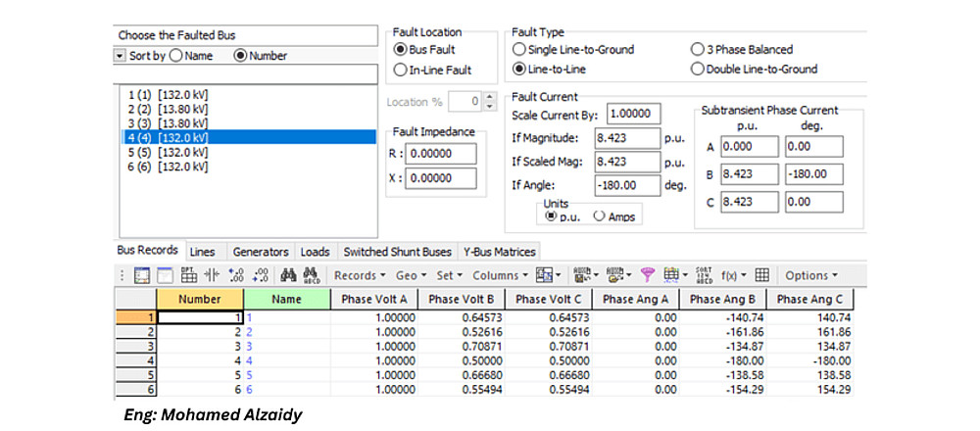
Task: Click the binoculars ABCD search icon
Action: point(311,275)
